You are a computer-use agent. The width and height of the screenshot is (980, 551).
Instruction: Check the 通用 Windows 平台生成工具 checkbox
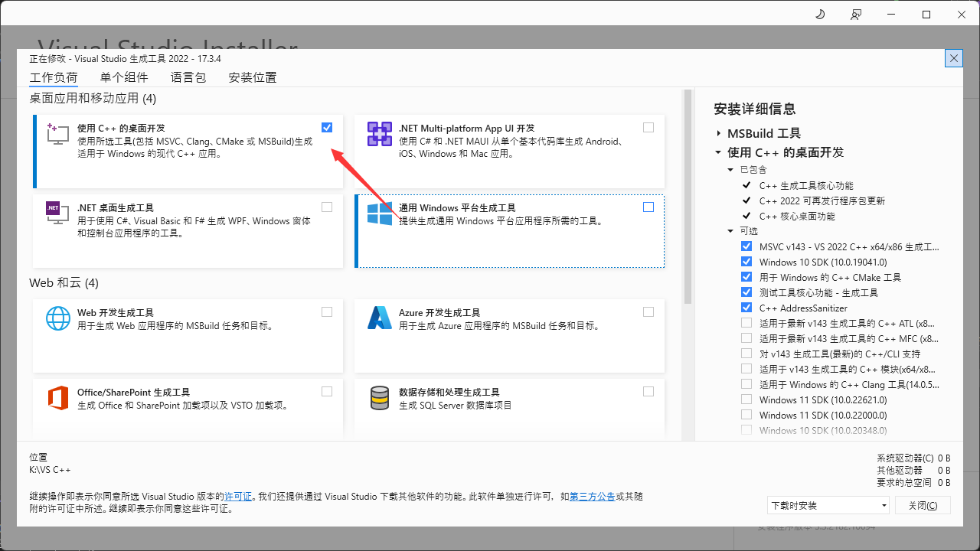point(648,207)
